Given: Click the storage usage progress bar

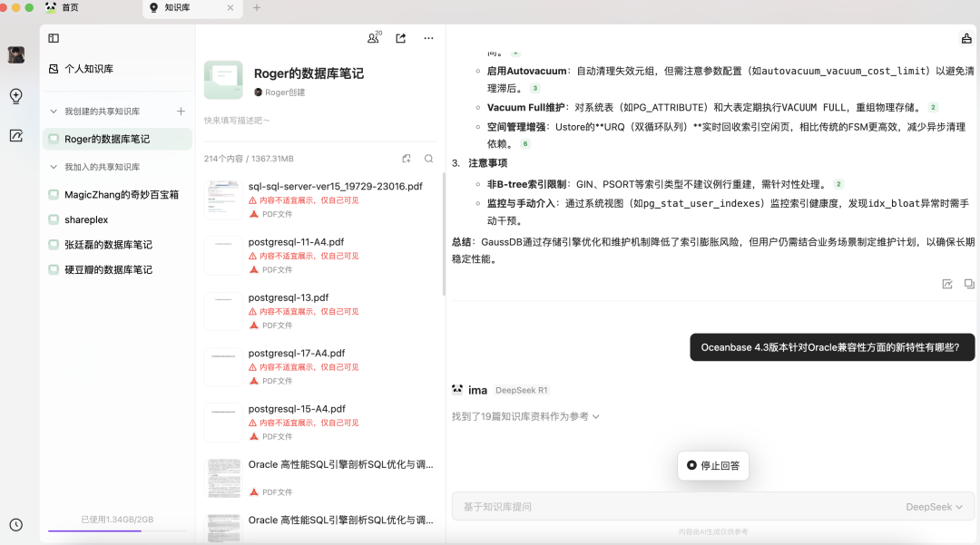Looking at the screenshot, I should click(117, 530).
